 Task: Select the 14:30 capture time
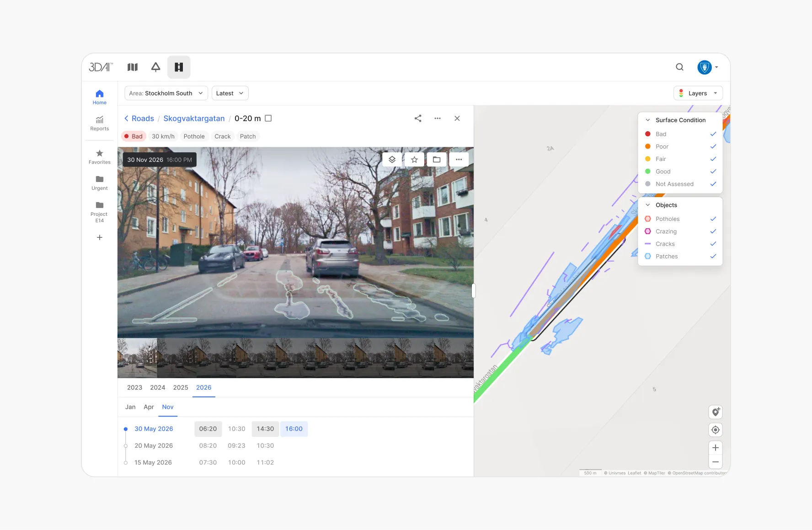pyautogui.click(x=265, y=429)
